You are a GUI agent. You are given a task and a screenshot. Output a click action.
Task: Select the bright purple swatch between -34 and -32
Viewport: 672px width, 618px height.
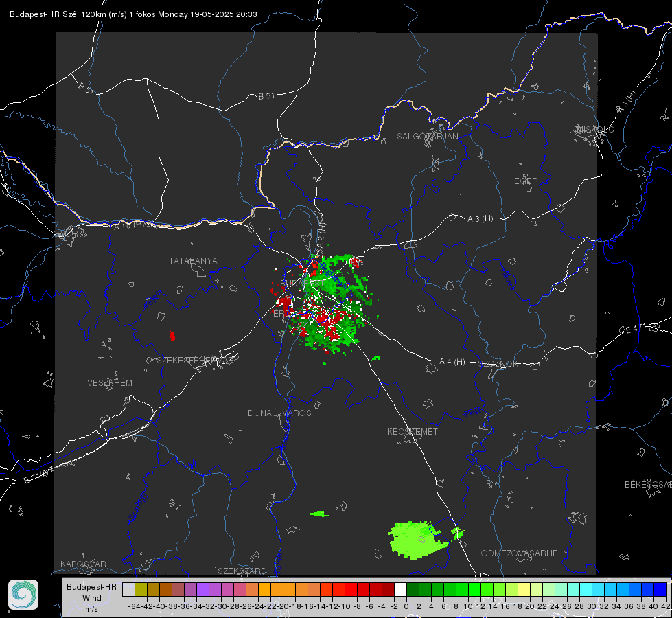(202, 589)
